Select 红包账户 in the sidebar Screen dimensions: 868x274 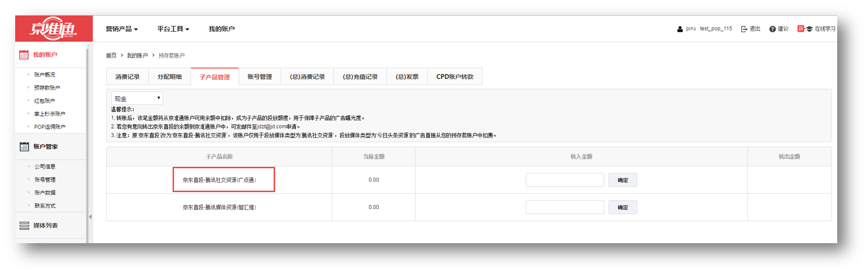(x=45, y=101)
